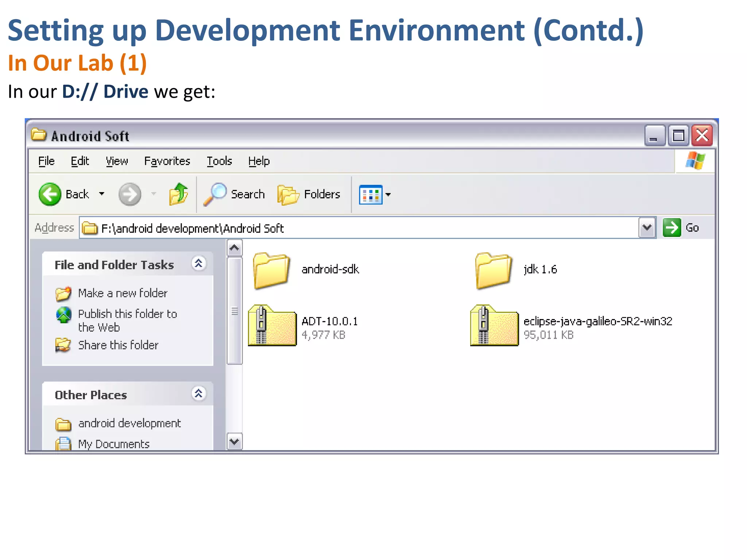
Task: Click the Windows flag logo
Action: coord(695,161)
